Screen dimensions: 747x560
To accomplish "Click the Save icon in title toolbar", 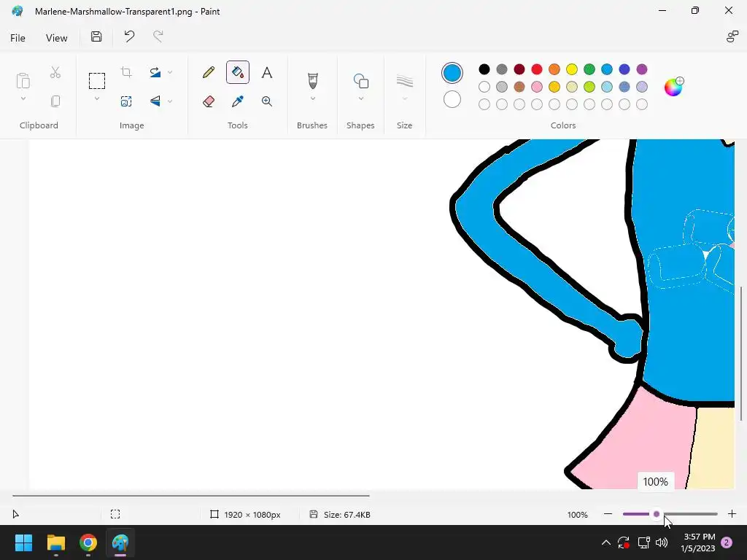I will (x=96, y=36).
